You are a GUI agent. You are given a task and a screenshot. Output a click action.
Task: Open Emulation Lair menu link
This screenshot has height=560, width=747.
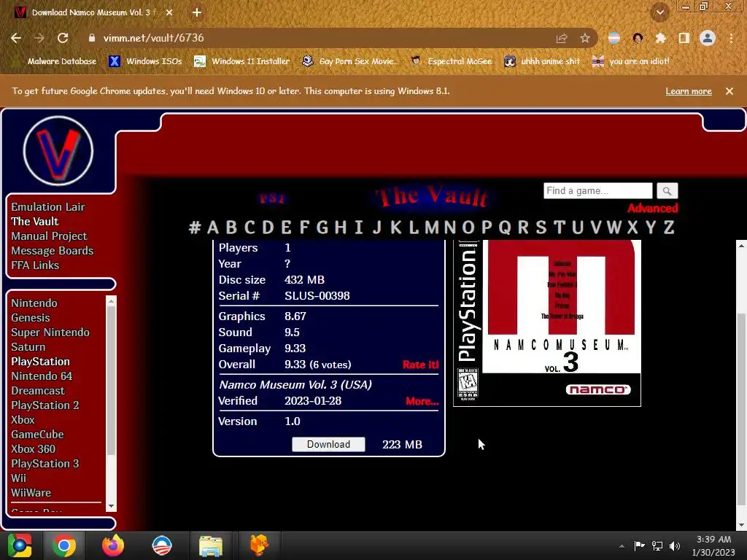(48, 206)
